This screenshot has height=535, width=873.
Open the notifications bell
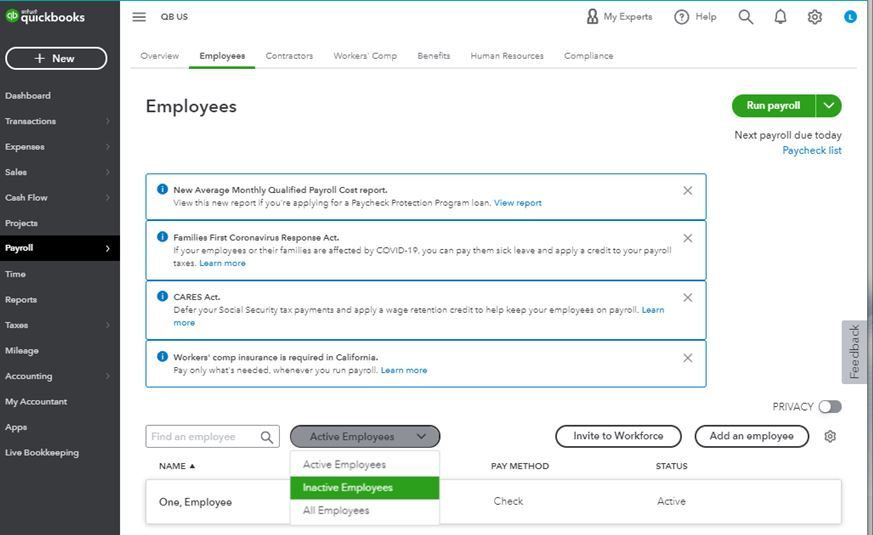pyautogui.click(x=781, y=17)
